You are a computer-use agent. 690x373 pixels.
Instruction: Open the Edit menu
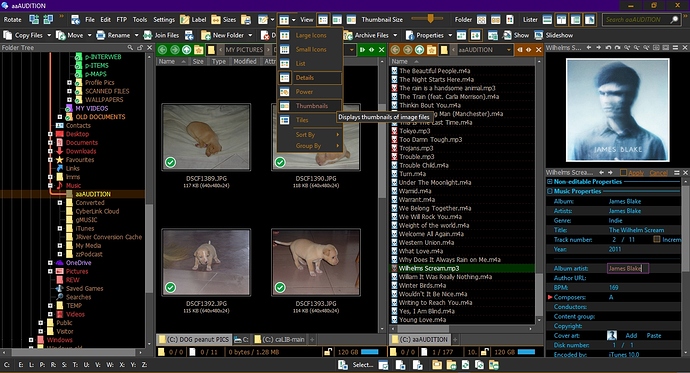click(x=106, y=19)
